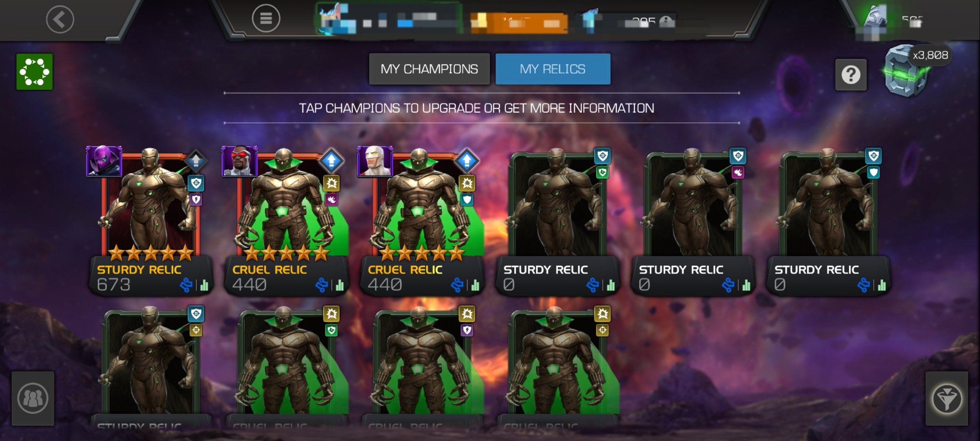The width and height of the screenshot is (980, 441).
Task: Open the question mark help button
Action: 851,75
